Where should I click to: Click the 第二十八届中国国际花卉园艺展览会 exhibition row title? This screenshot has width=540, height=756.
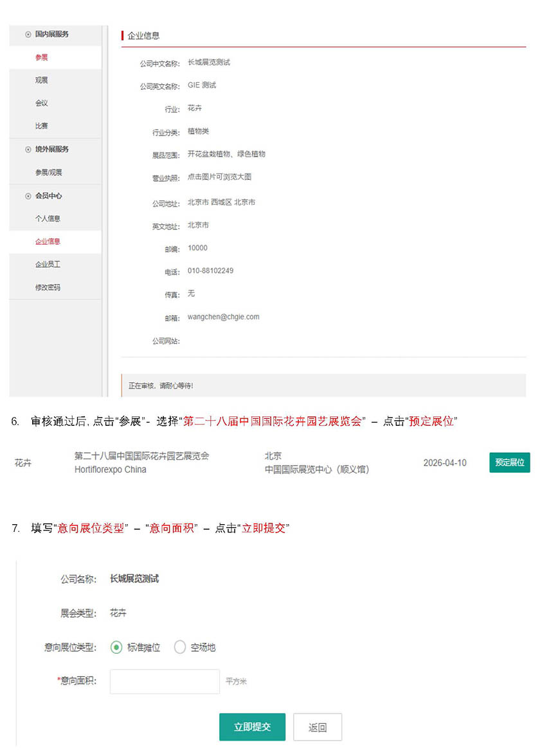point(141,456)
